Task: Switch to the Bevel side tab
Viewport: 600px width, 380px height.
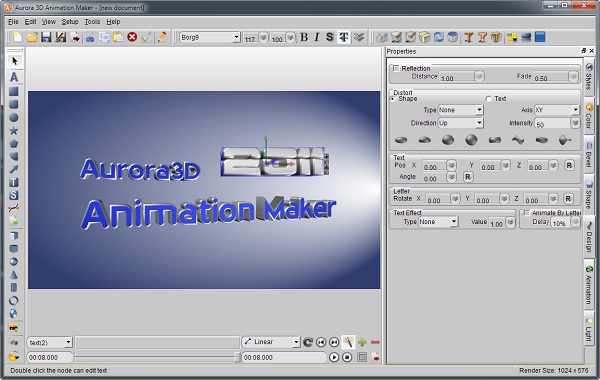Action: [589, 155]
